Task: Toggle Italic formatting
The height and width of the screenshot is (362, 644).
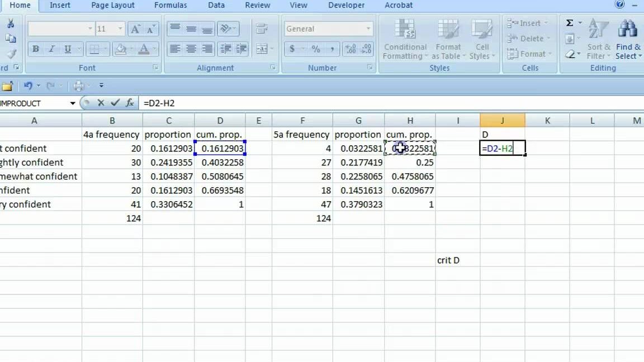Action: click(52, 49)
